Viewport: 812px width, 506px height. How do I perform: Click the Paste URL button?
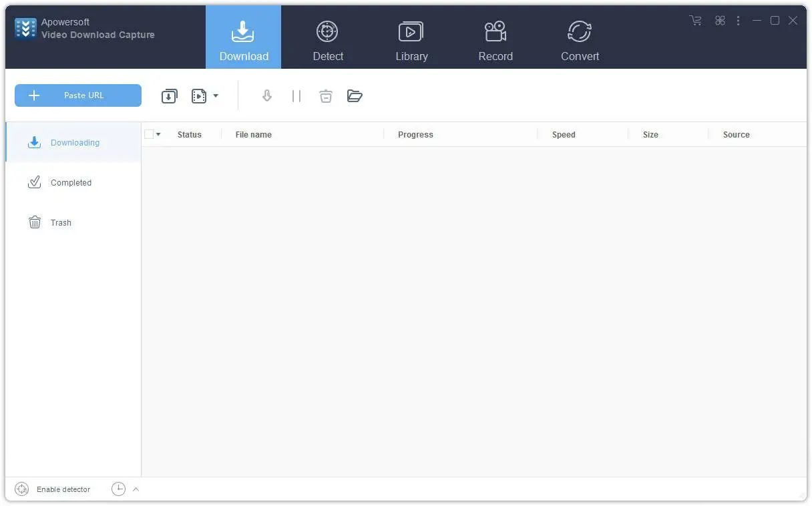tap(77, 95)
